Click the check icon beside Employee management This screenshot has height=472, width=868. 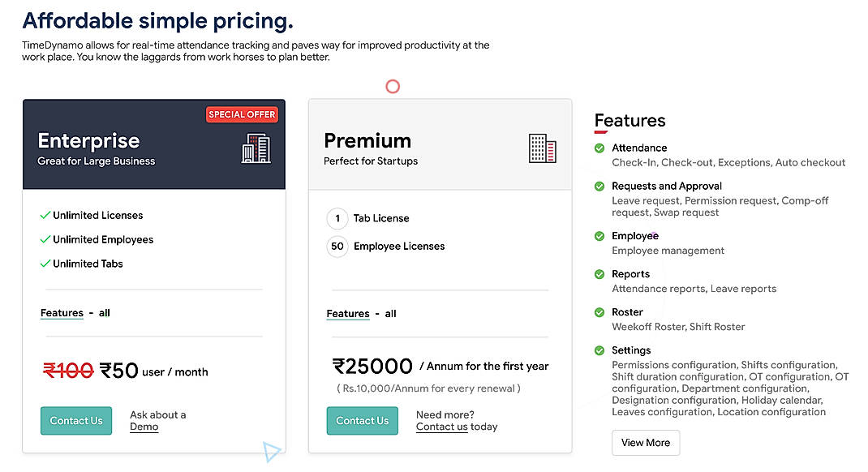click(599, 236)
